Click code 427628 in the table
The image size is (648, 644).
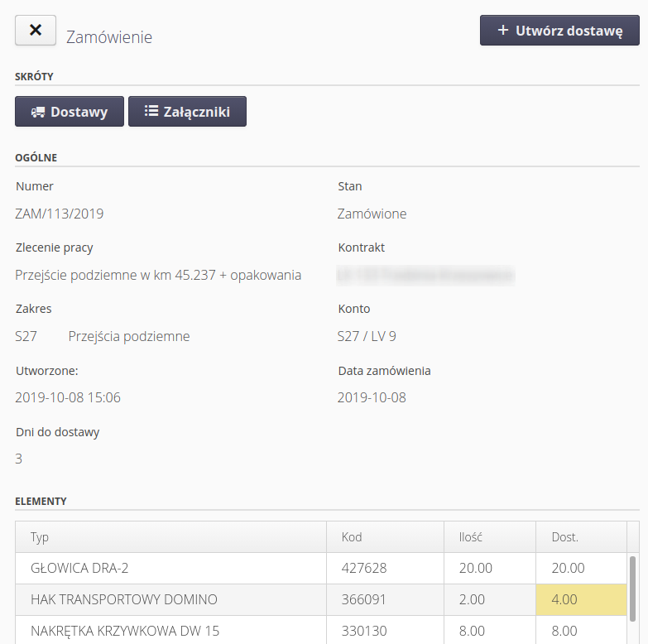(364, 569)
